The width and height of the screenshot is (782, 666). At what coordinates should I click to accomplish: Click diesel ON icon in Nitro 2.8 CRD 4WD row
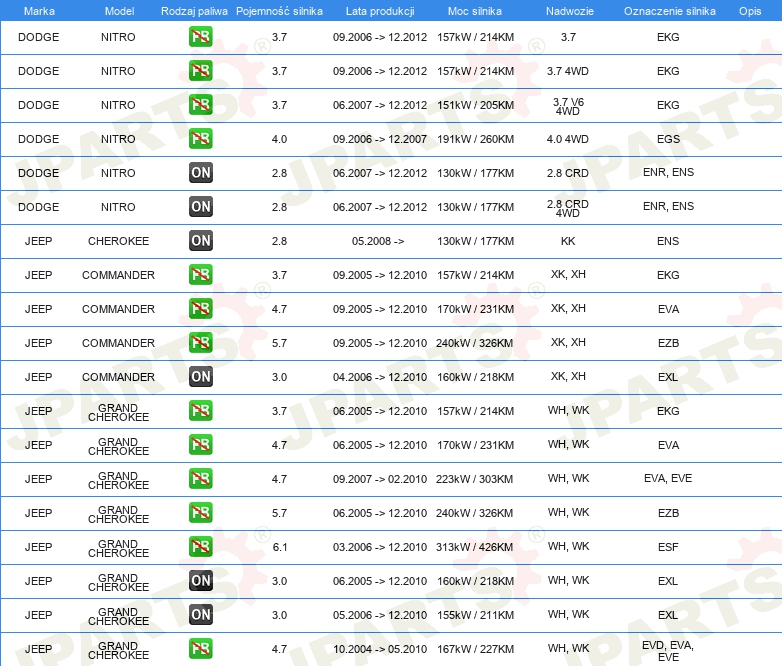tap(200, 207)
